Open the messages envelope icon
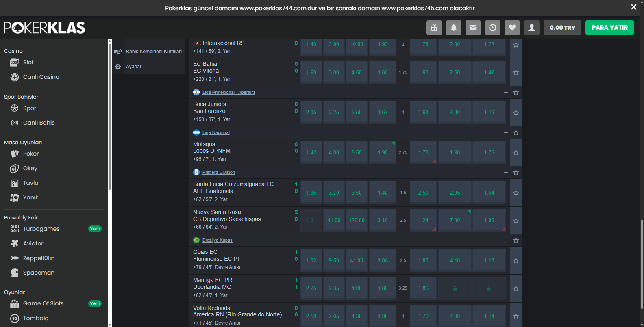Screen dimensions: 644x327 [473, 28]
